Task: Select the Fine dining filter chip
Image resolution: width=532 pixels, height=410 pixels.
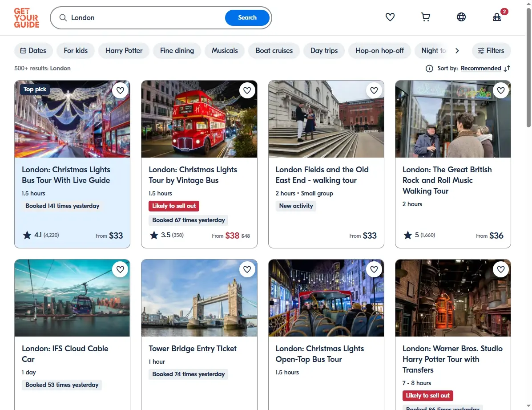Action: pos(177,51)
